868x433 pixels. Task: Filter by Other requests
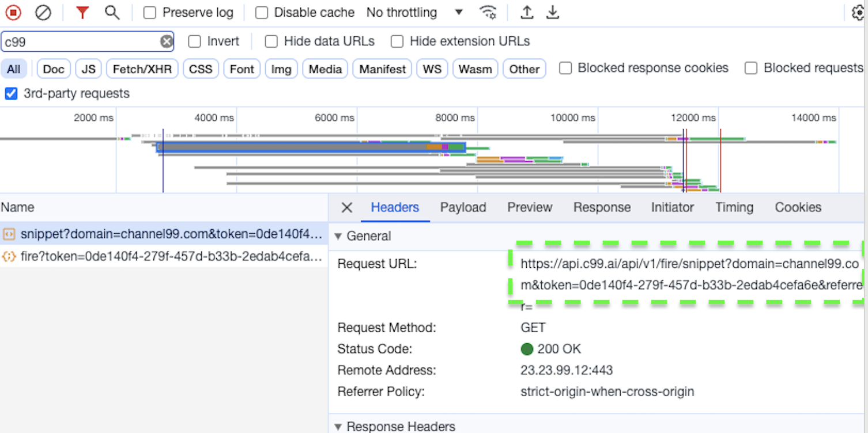coord(524,69)
